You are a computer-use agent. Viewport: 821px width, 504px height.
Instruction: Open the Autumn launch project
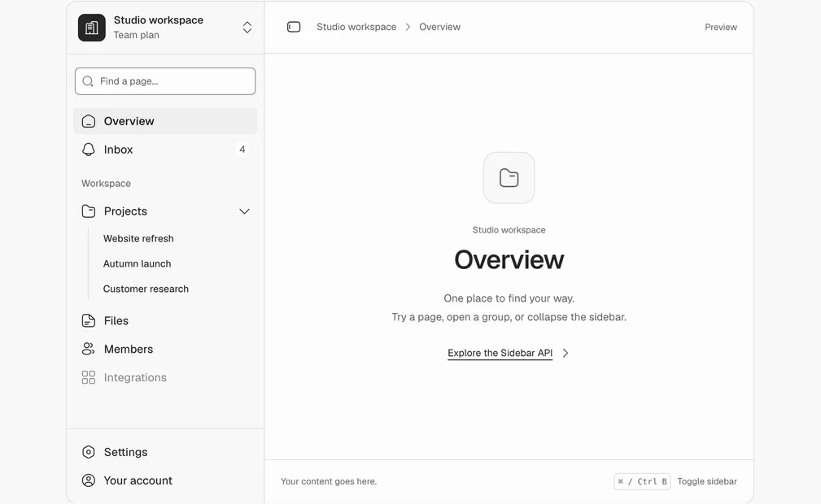[x=138, y=263]
